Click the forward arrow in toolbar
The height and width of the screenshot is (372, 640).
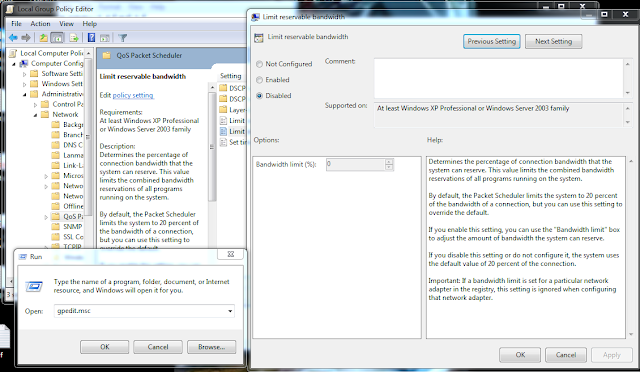coord(26,38)
